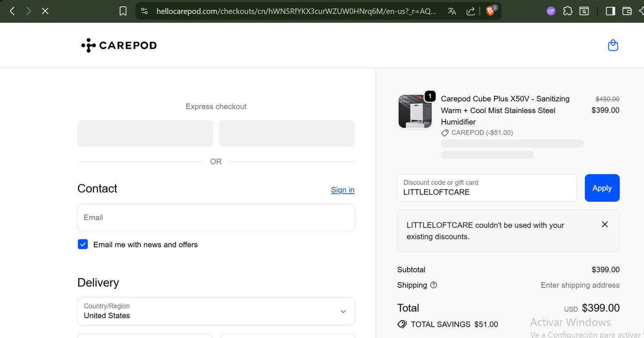This screenshot has width=644, height=338.
Task: Click the CAREPOD discount tag icon
Action: click(x=445, y=133)
